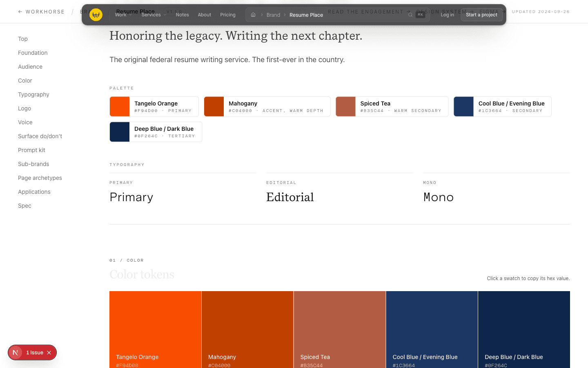
Task: Select Brand breadcrumb link
Action: tap(273, 15)
